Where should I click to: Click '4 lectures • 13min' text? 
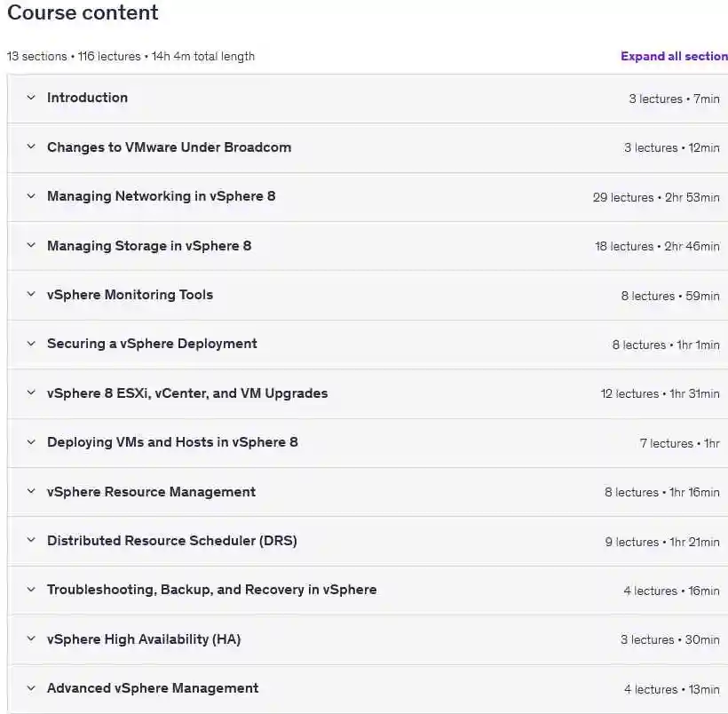point(672,689)
